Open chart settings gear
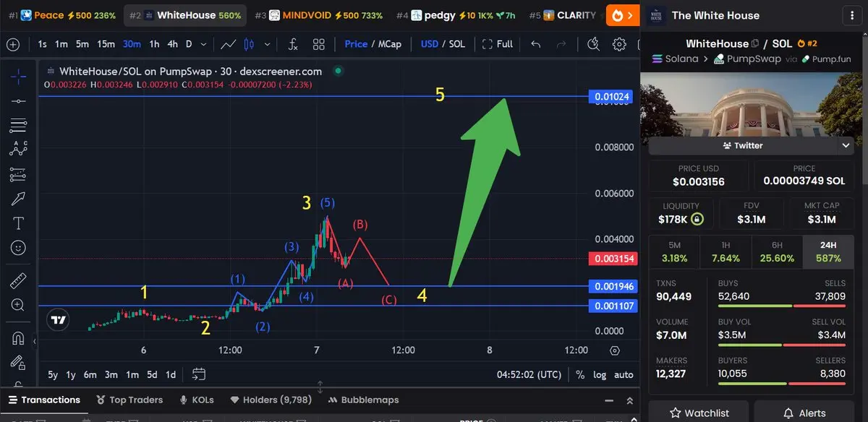This screenshot has height=422, width=868. (619, 44)
